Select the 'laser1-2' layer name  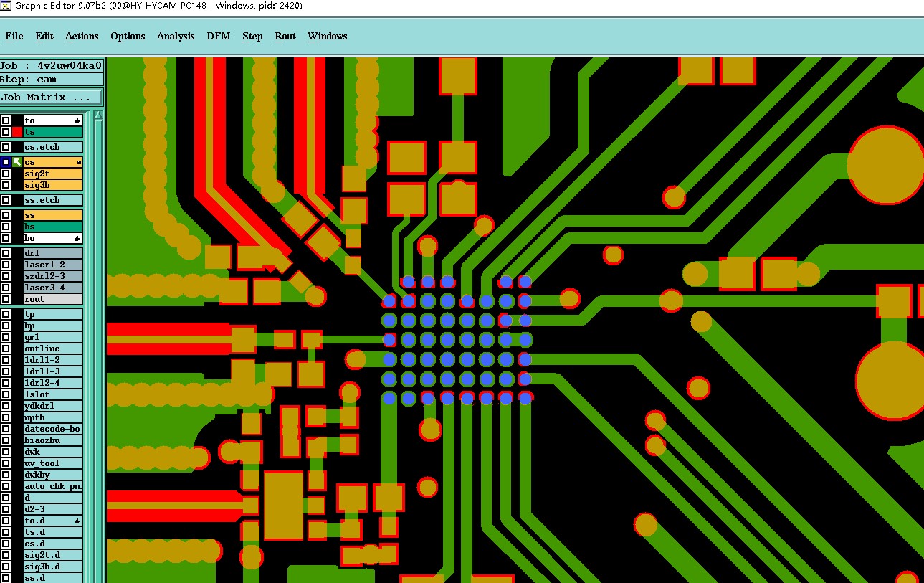53,265
